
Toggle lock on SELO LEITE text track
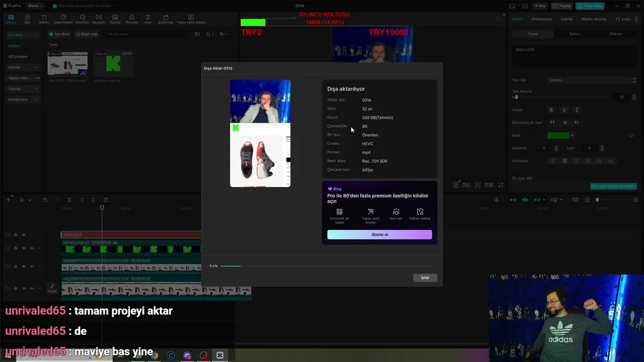coord(16,235)
